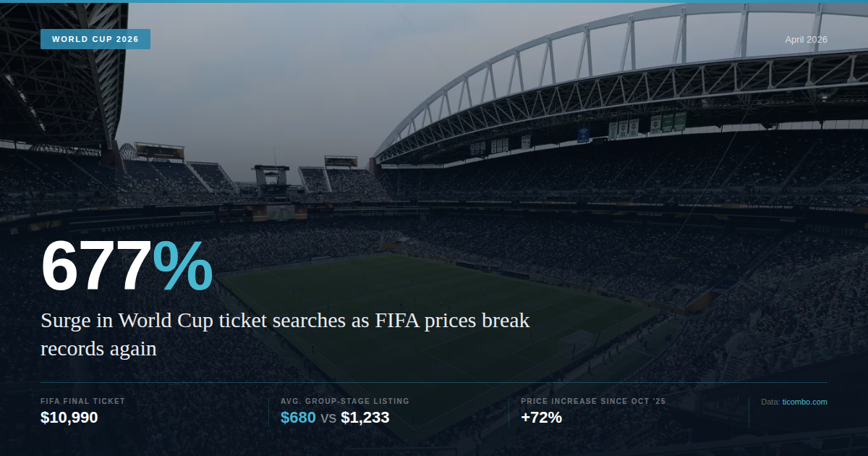Select the blue $680 price figure
The image size is (868, 456).
point(298,418)
